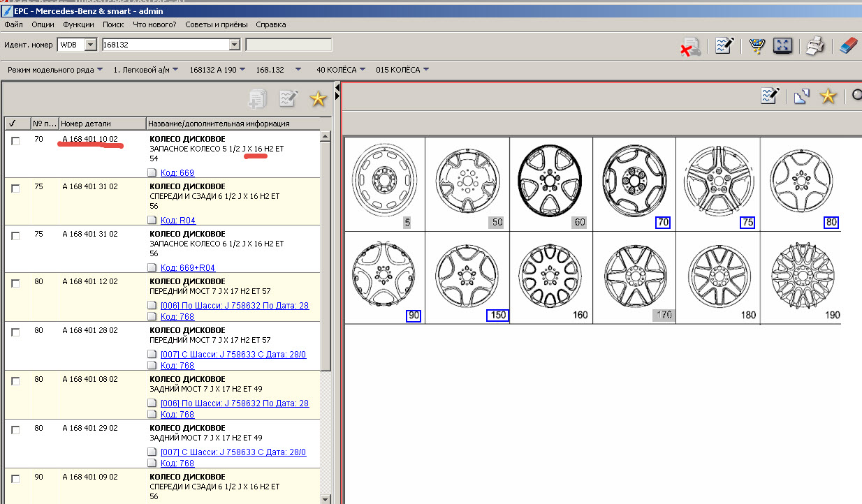Screen dimensions: 862x504
Task: Click the parts list scroll down arrow
Action: pos(325,498)
